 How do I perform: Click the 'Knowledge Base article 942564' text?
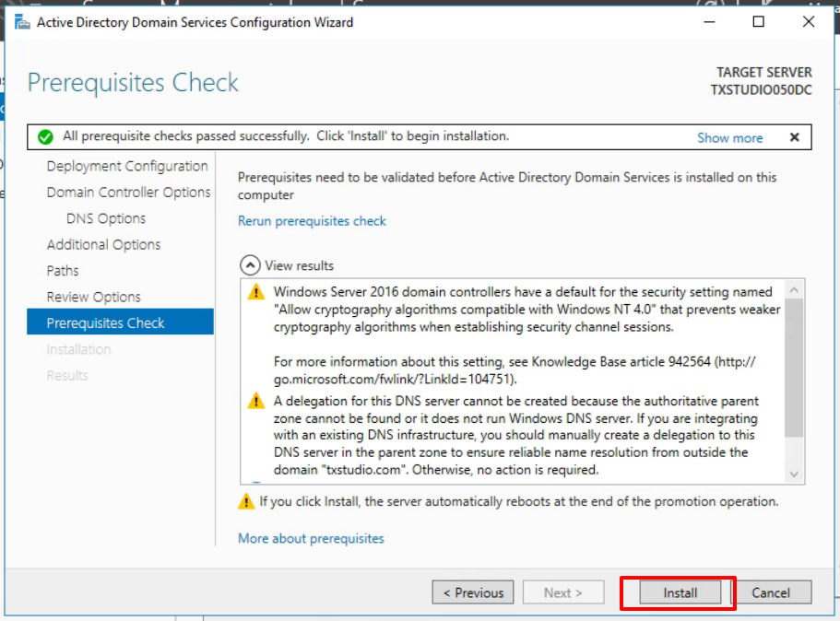coord(621,362)
